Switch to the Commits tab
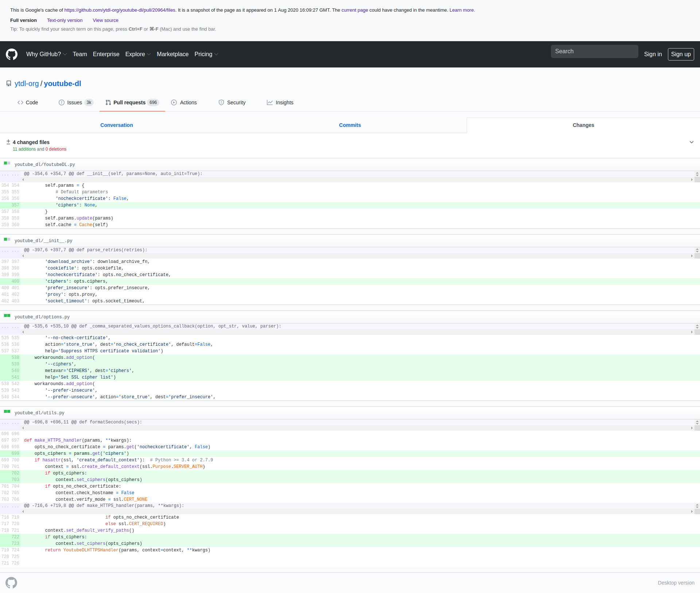 [350, 125]
